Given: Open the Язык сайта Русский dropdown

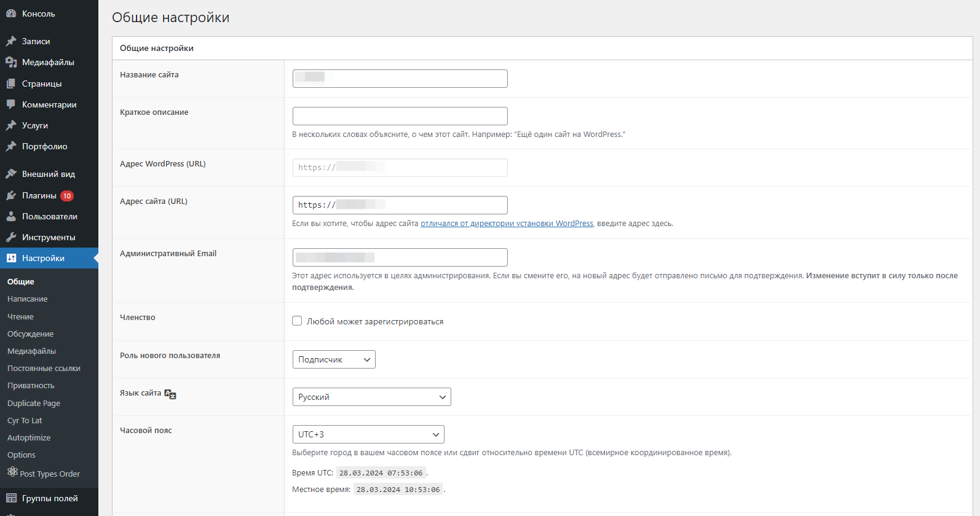Looking at the screenshot, I should (372, 397).
